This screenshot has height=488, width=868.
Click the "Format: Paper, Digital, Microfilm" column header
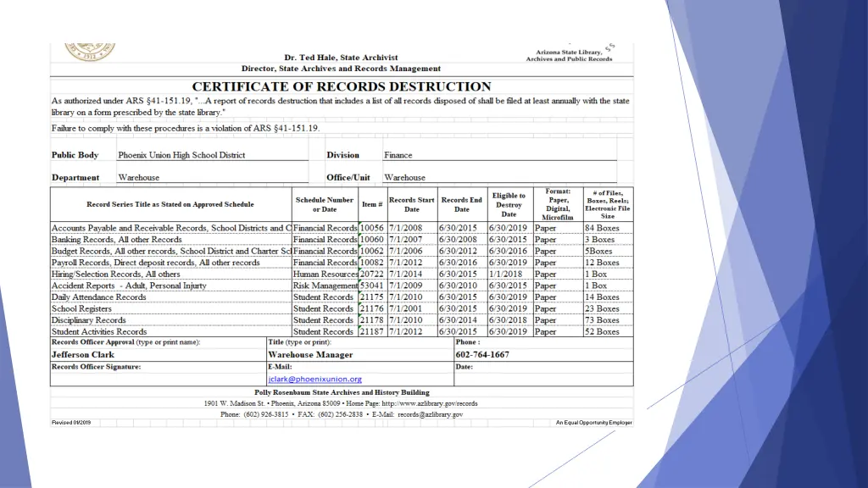558,204
